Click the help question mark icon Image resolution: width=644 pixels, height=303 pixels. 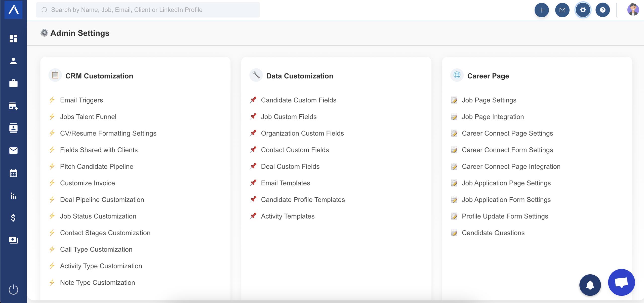602,10
